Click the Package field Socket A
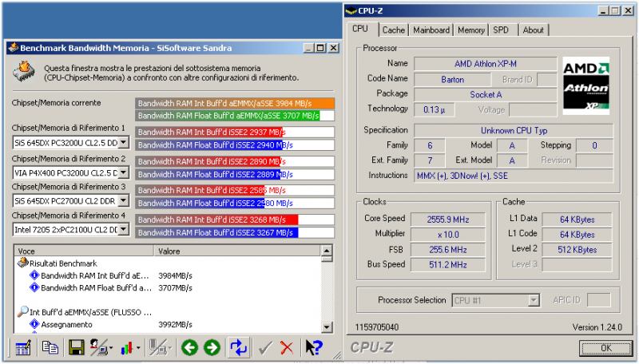Viewport: 639px width, 364px height. click(x=486, y=94)
